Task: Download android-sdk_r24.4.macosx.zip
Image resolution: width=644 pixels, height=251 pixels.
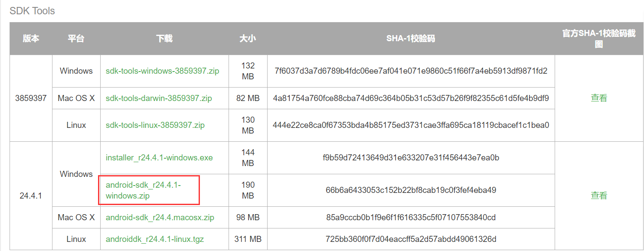Action: pyautogui.click(x=160, y=218)
